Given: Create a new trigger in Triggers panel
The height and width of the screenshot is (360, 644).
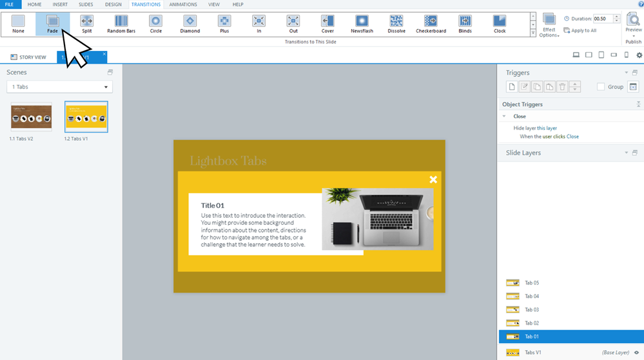Looking at the screenshot, I should [512, 87].
